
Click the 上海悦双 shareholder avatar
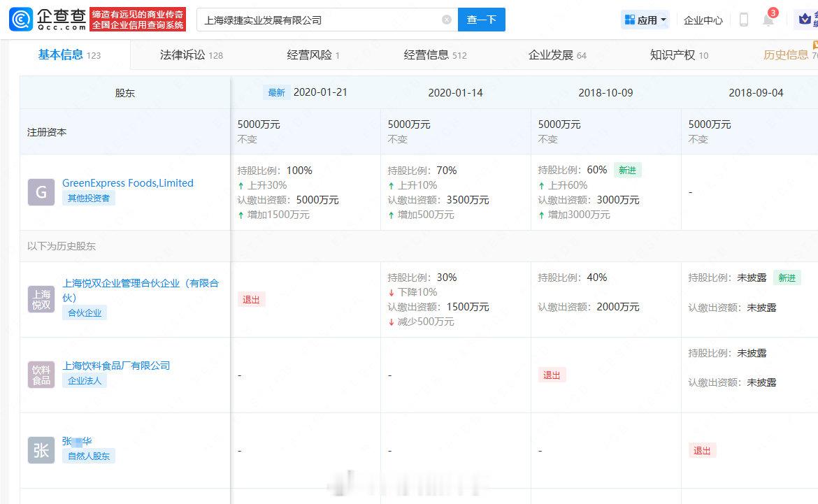(x=41, y=299)
